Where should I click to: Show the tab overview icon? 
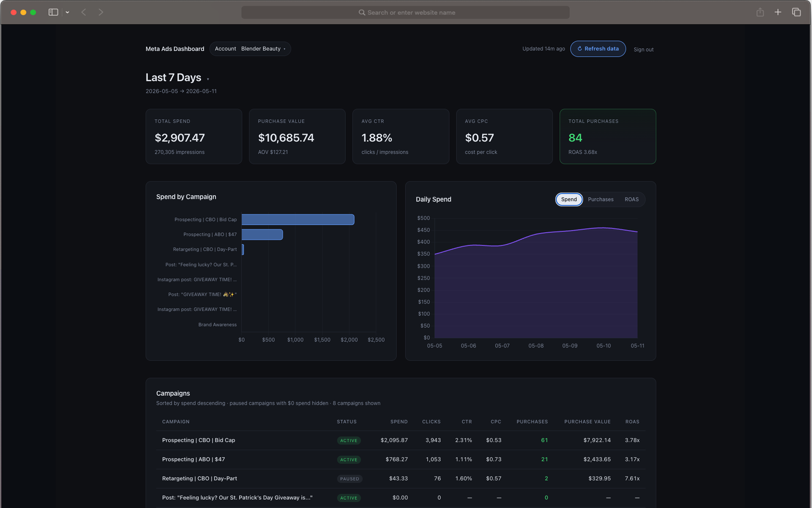click(x=796, y=12)
